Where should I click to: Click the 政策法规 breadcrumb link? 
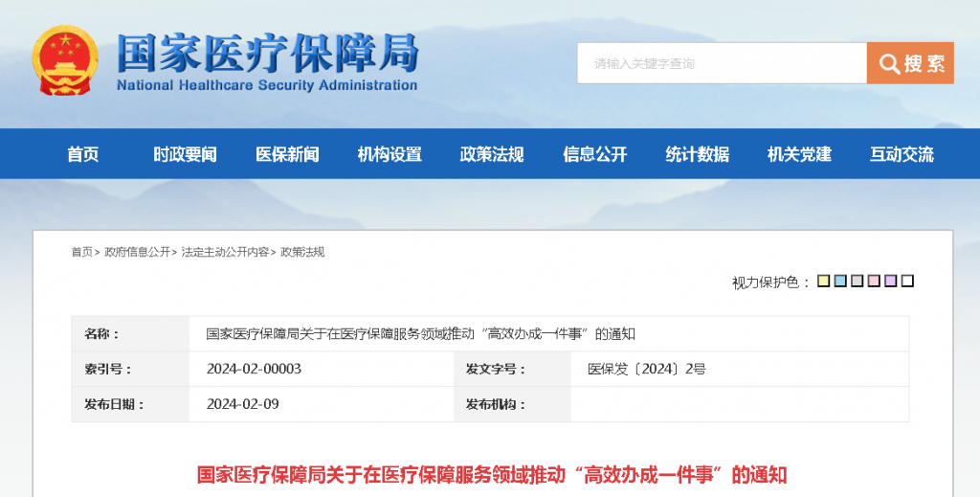(x=302, y=252)
